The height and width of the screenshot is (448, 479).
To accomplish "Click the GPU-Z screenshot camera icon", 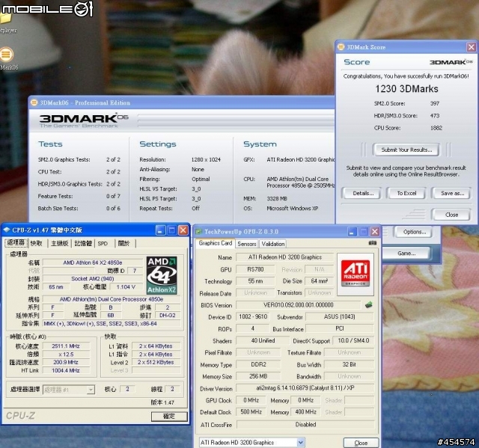I will click(373, 243).
